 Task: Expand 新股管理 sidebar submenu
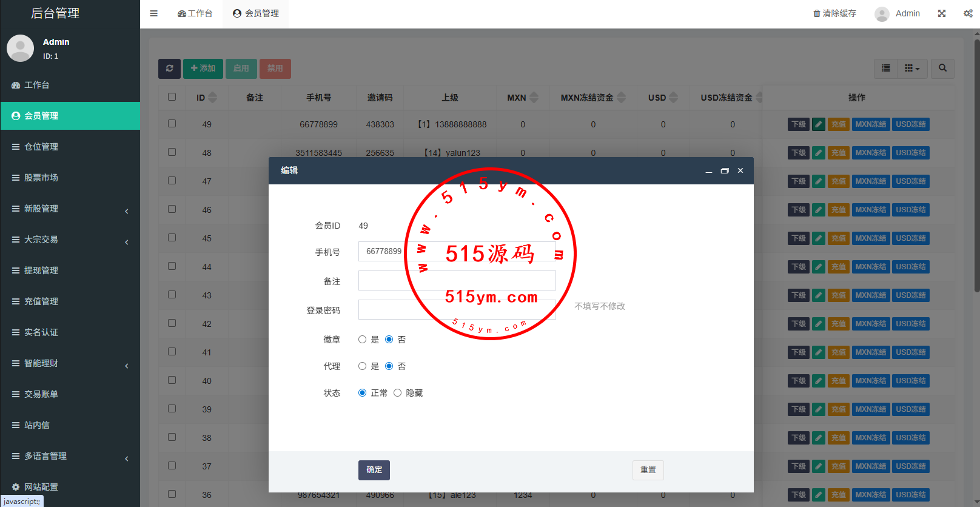coord(70,209)
